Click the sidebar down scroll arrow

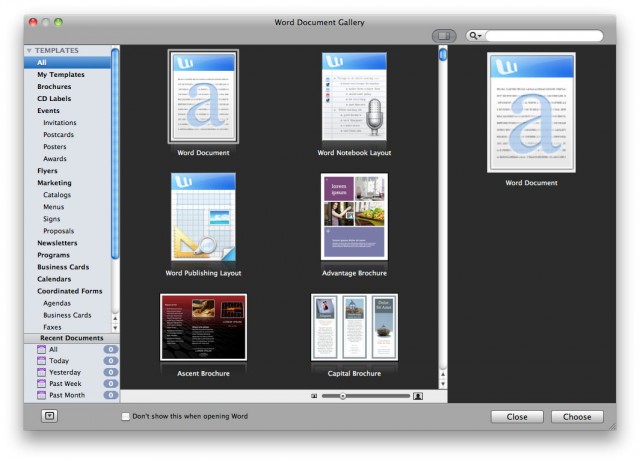pos(115,327)
